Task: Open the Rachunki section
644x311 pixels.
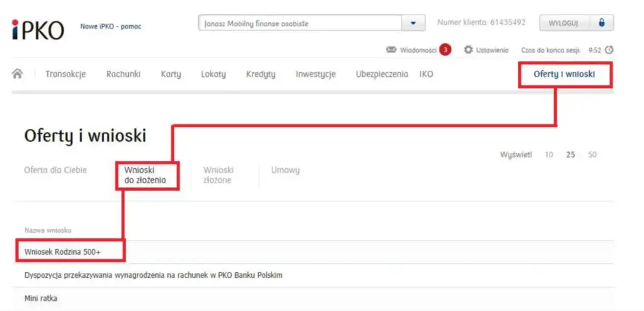Action: 122,74
